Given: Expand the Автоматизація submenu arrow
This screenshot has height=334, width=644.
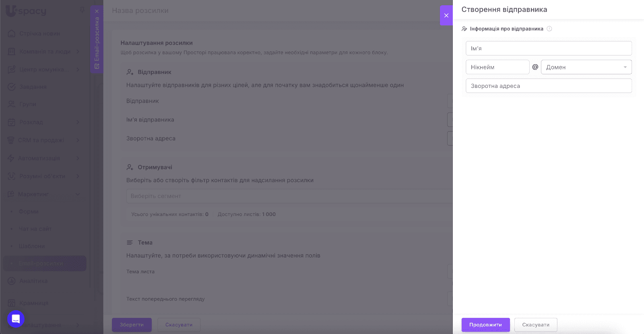Looking at the screenshot, I should click(78, 158).
